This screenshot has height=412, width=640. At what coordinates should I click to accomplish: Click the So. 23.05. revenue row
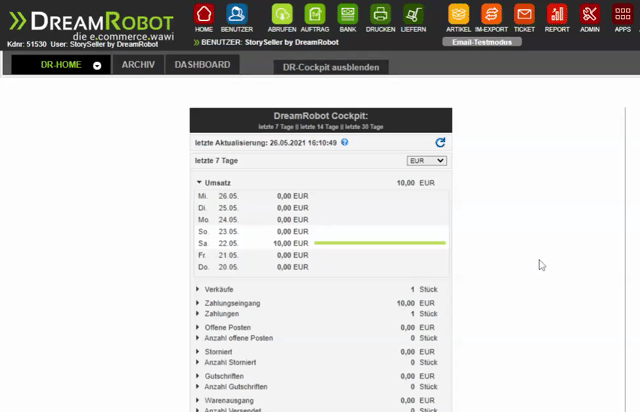coord(322,232)
